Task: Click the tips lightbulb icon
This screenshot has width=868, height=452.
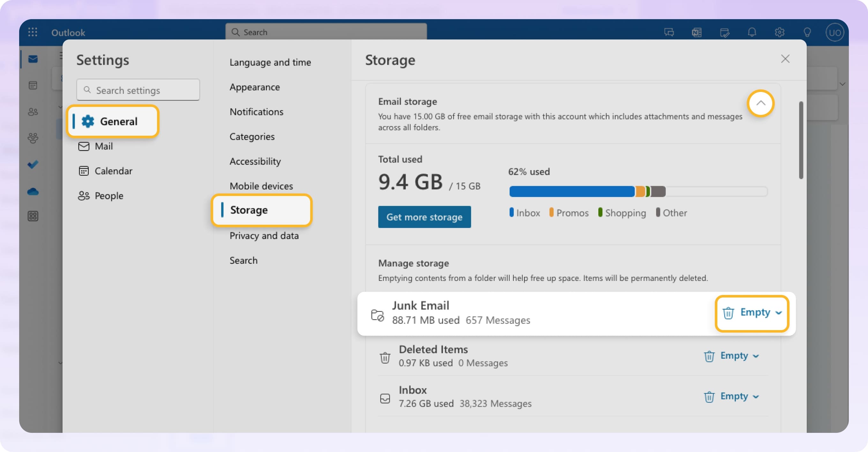Action: tap(807, 32)
